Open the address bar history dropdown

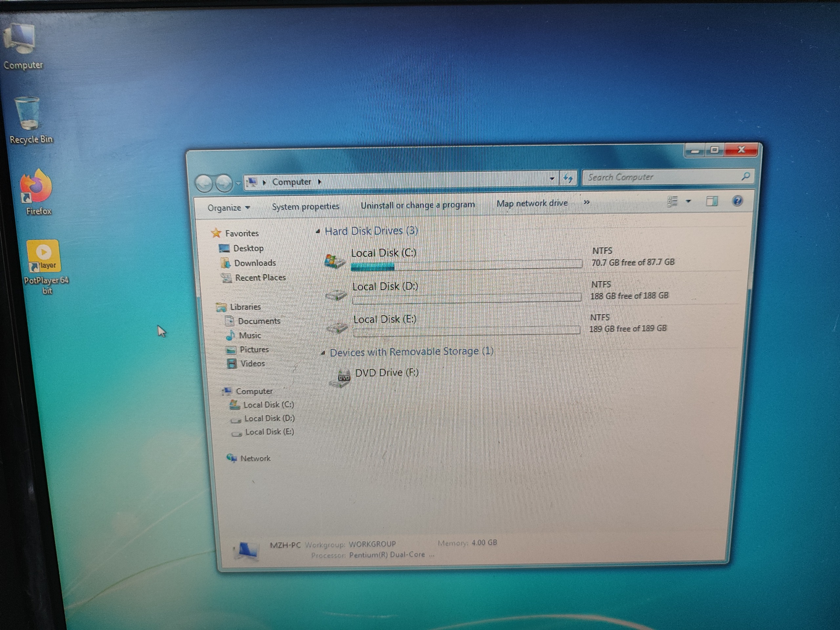click(x=552, y=178)
